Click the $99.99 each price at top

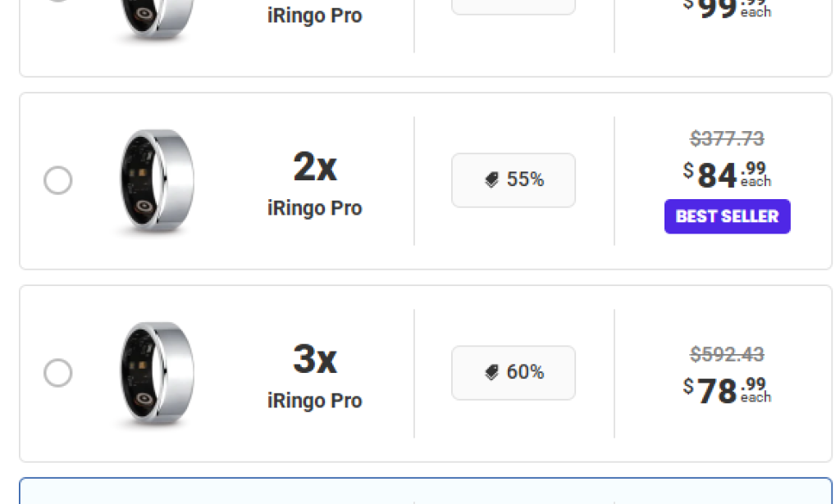727,8
